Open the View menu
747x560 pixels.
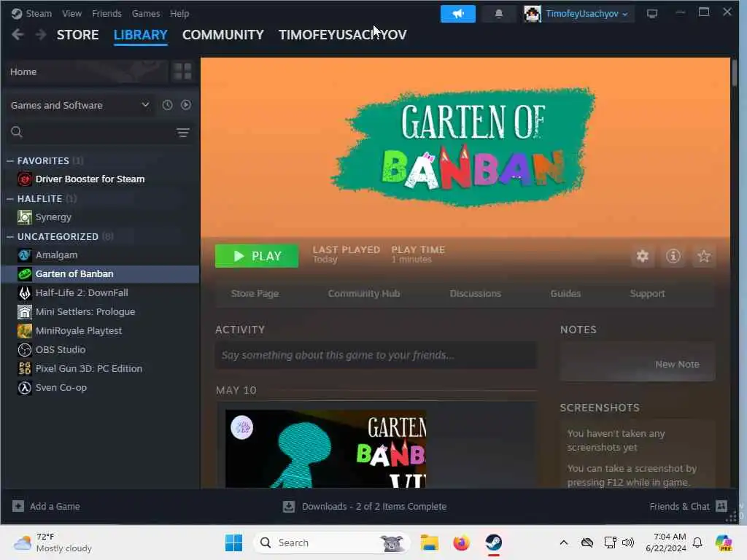point(72,13)
